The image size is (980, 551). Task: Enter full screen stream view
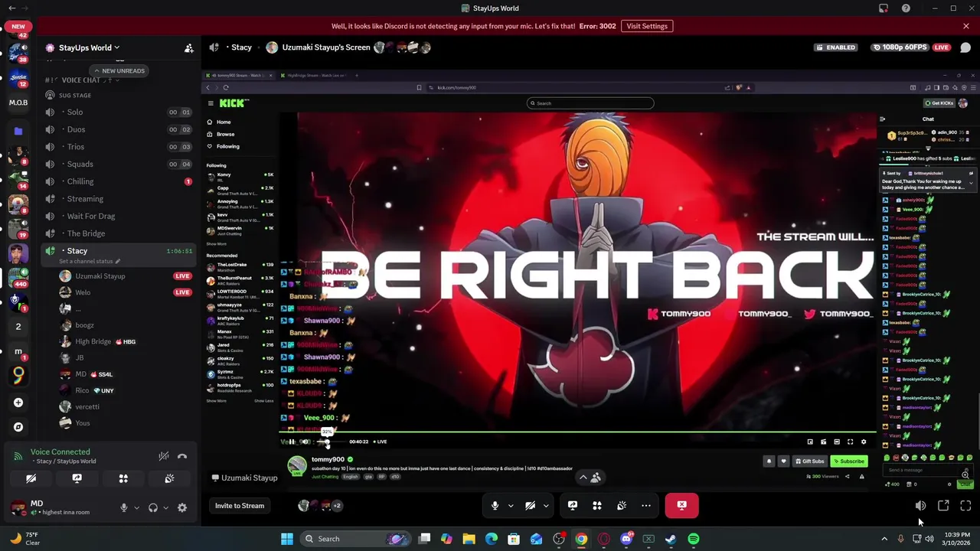point(965,506)
